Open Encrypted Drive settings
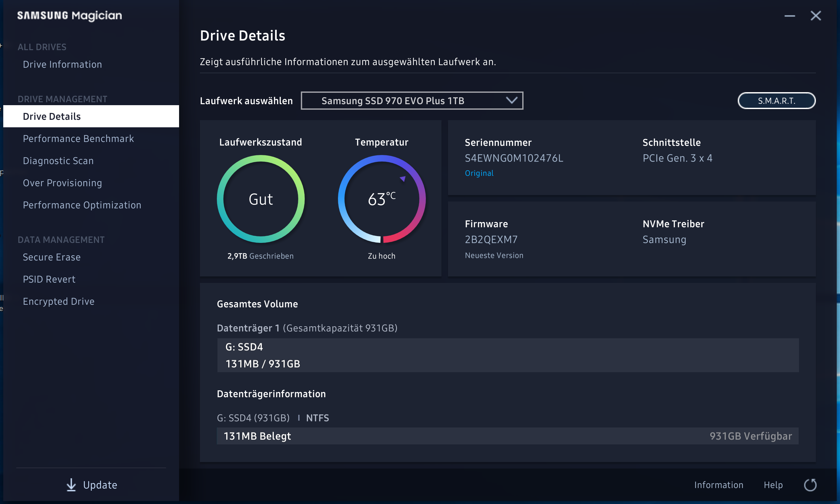840x504 pixels. click(59, 301)
